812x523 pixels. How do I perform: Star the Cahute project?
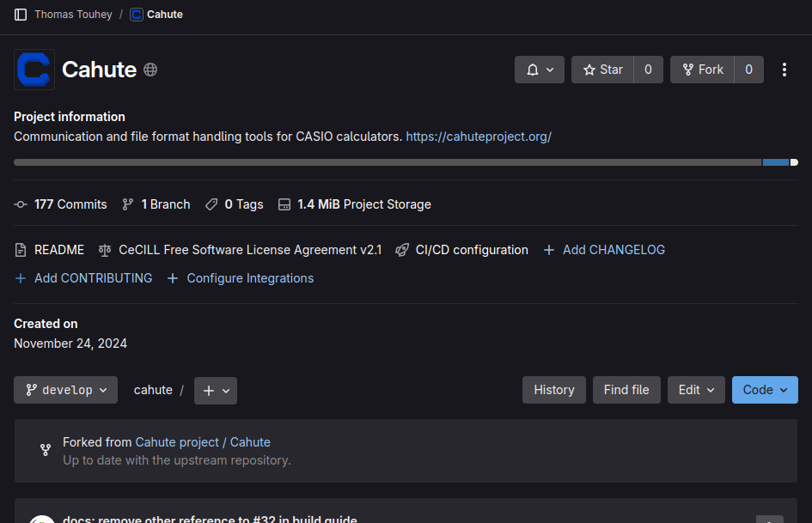(602, 70)
